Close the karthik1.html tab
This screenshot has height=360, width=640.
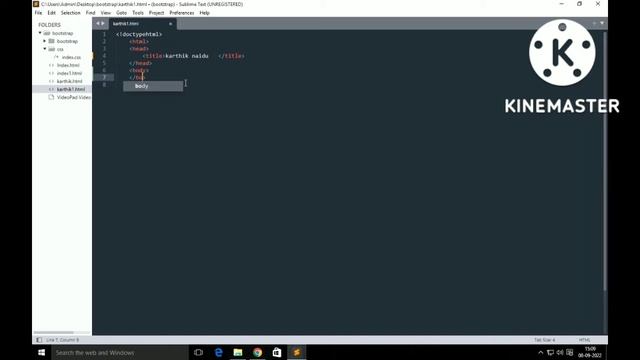pos(171,24)
